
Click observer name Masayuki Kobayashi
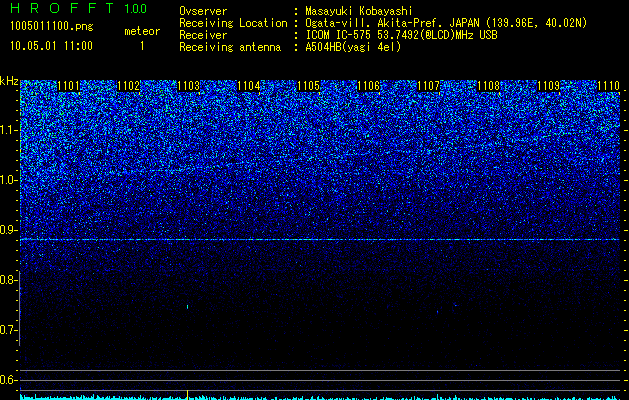point(359,11)
